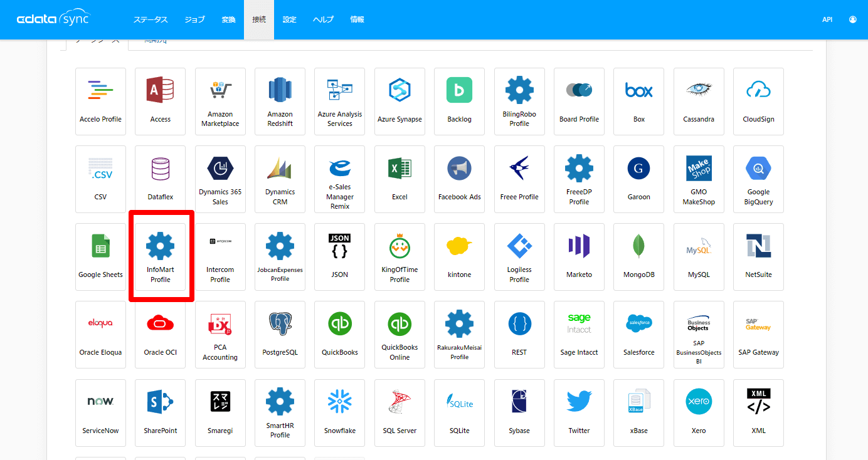
Task: Open the Accelo Profile connector
Action: (100, 101)
